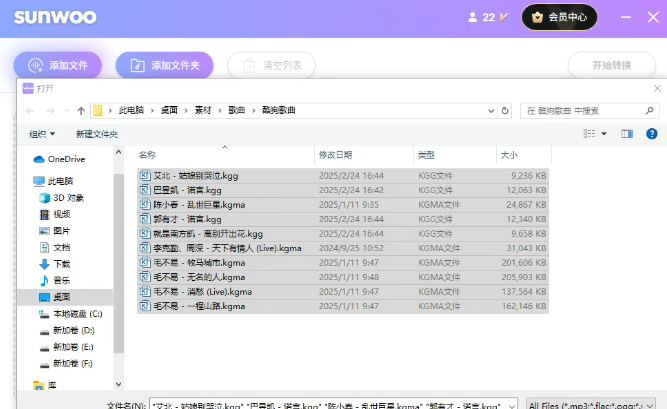This screenshot has height=409, width=667.
Task: Refresh the current folder listing
Action: point(506,110)
